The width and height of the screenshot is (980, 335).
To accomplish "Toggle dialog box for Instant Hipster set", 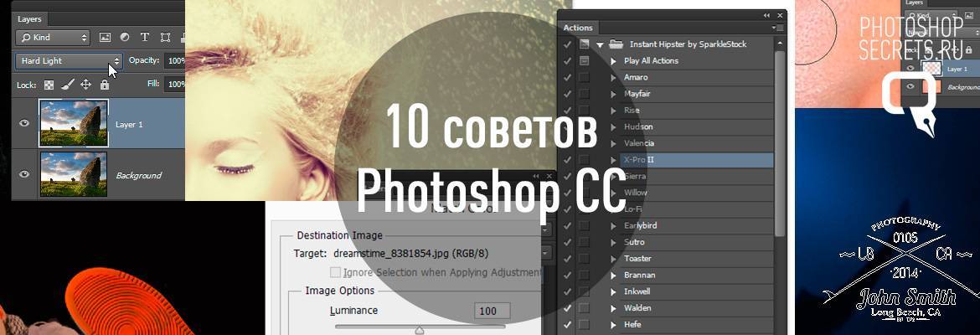I will point(584,44).
